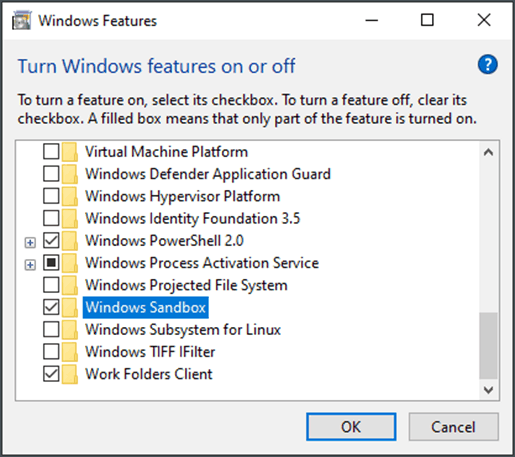Click the Windows PowerShell 2.0 folder icon
515x457 pixels.
[69, 241]
